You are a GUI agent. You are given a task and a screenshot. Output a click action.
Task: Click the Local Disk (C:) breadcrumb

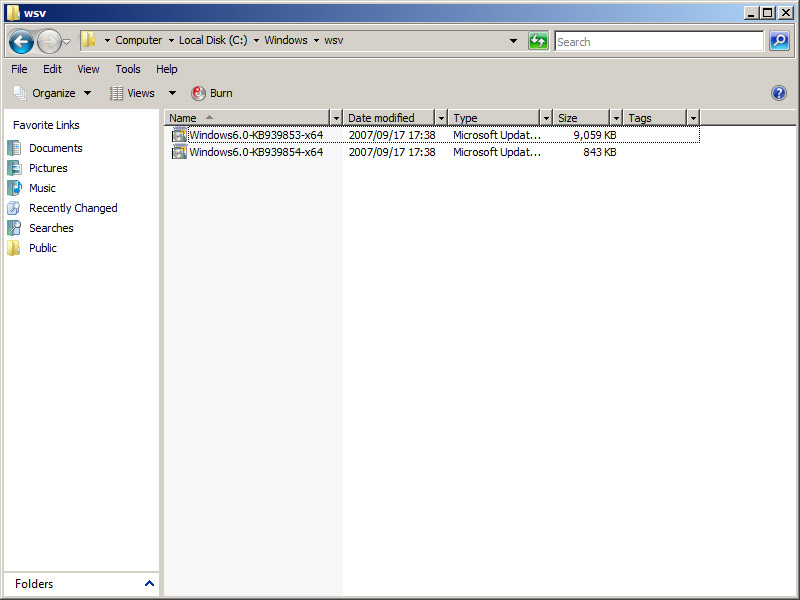click(x=213, y=40)
